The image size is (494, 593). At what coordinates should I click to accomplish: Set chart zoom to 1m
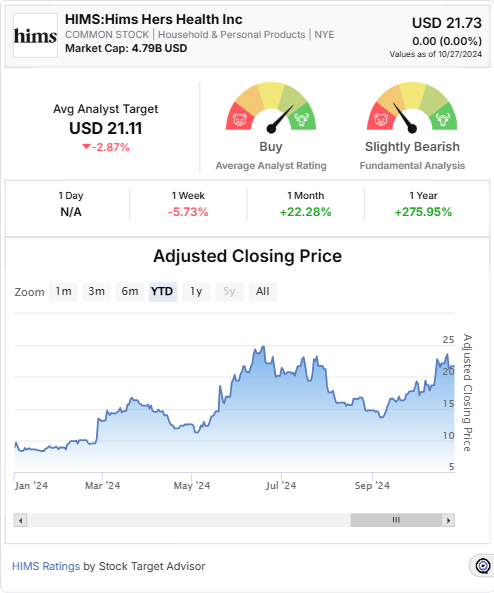pyautogui.click(x=63, y=292)
